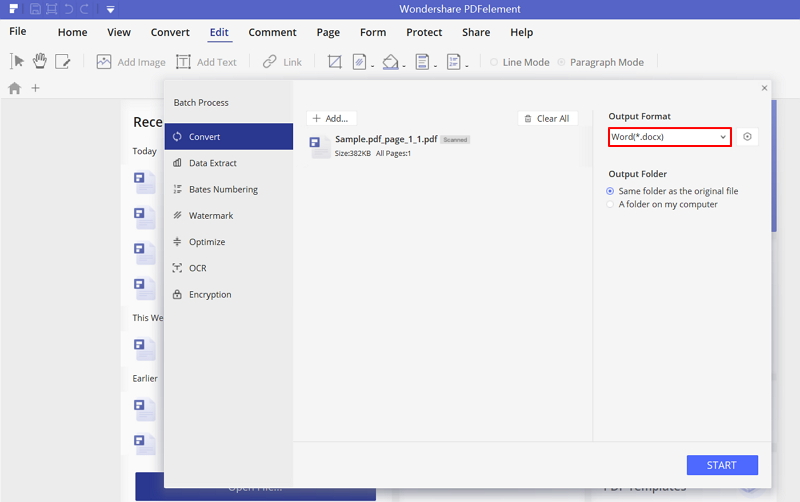Select Convert in Batch Process sidebar

click(229, 137)
